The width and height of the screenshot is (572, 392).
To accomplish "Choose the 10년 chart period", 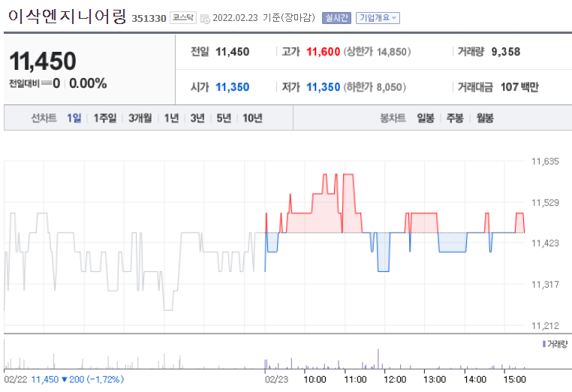I will [x=252, y=118].
